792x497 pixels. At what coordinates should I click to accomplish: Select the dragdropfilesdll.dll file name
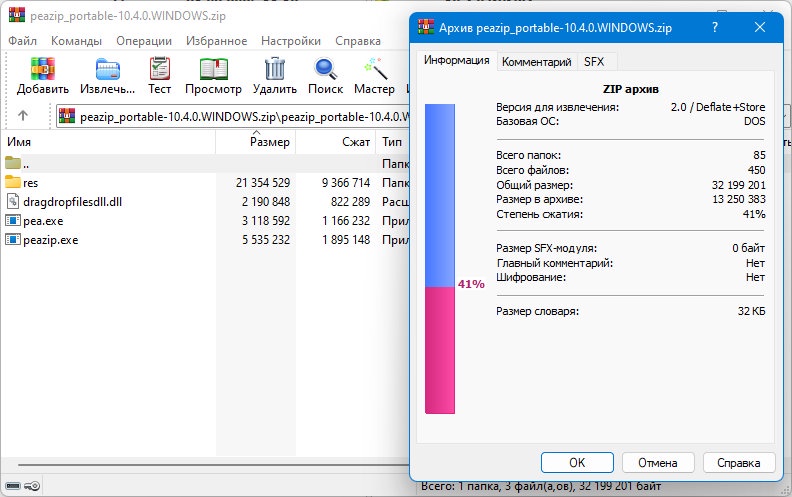point(72,202)
